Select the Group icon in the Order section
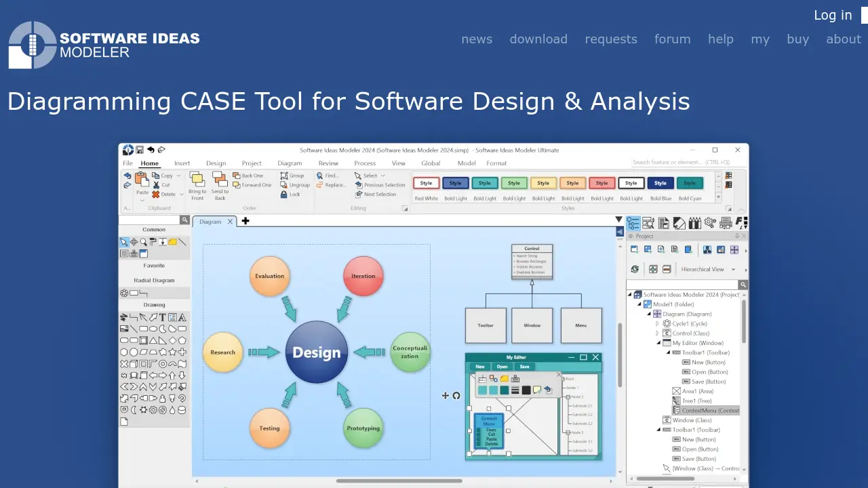This screenshot has height=488, width=868. [x=284, y=176]
